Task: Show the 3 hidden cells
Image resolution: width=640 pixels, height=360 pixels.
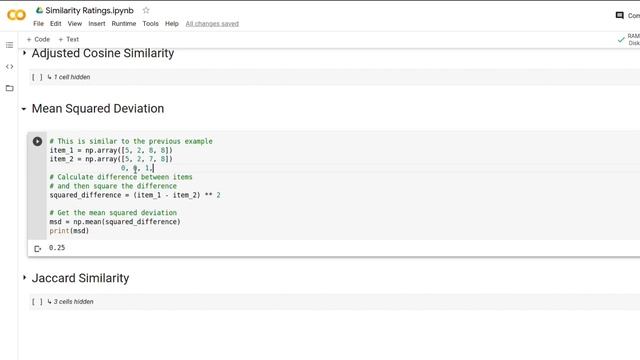Action: (x=70, y=302)
